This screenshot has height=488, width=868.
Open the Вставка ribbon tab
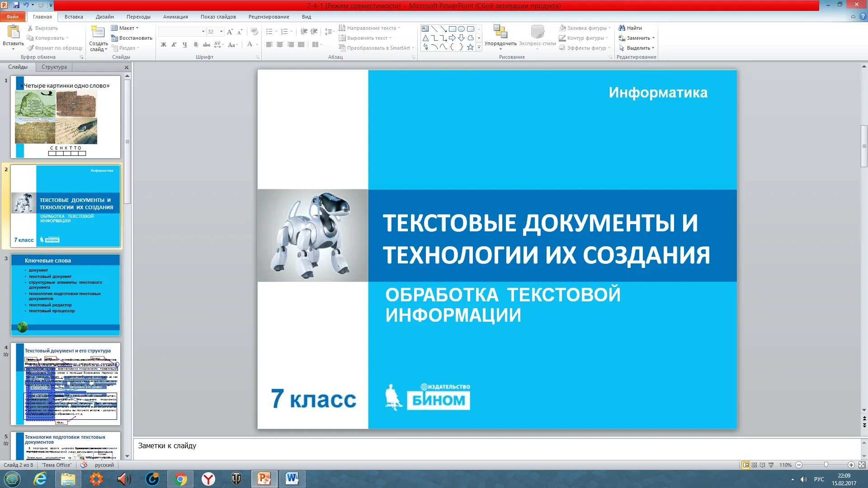74,17
